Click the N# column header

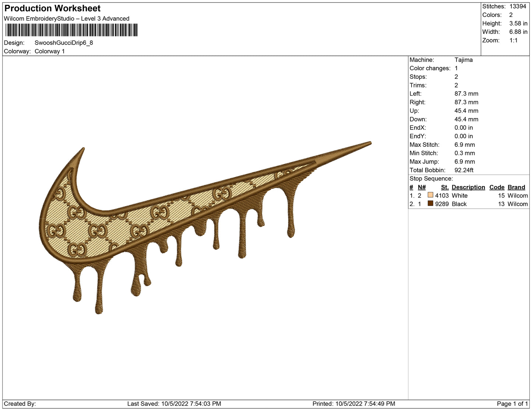click(x=422, y=187)
